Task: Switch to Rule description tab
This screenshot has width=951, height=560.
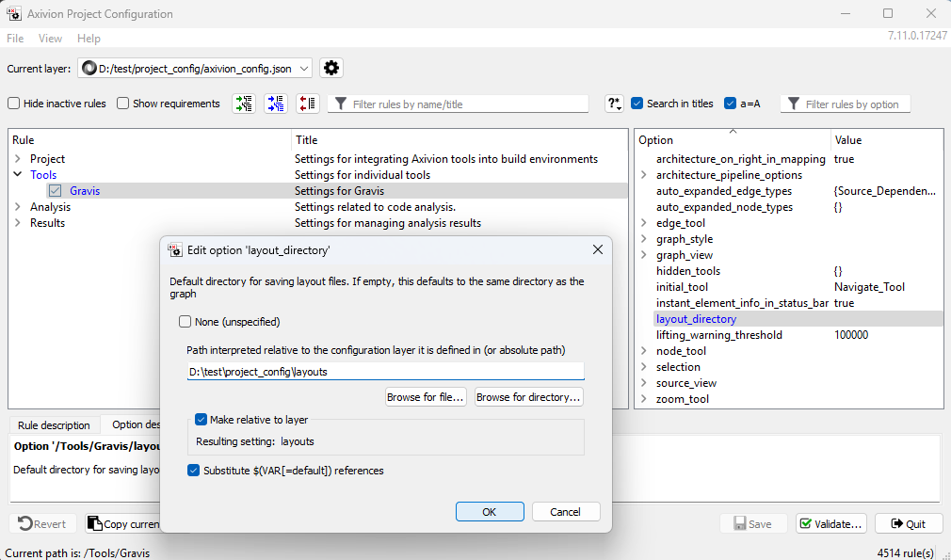Action: (54, 424)
